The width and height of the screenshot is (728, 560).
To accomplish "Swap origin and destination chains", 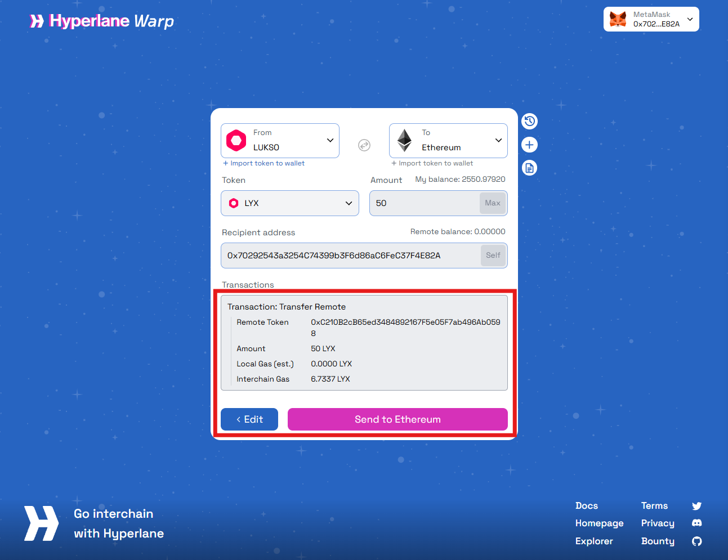I will (x=364, y=145).
